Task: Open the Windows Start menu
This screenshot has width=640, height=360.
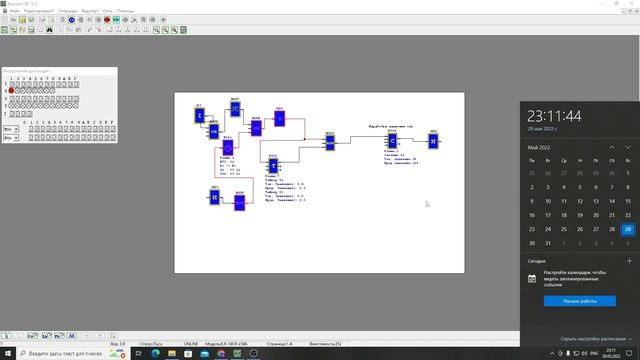Action: 8,353
